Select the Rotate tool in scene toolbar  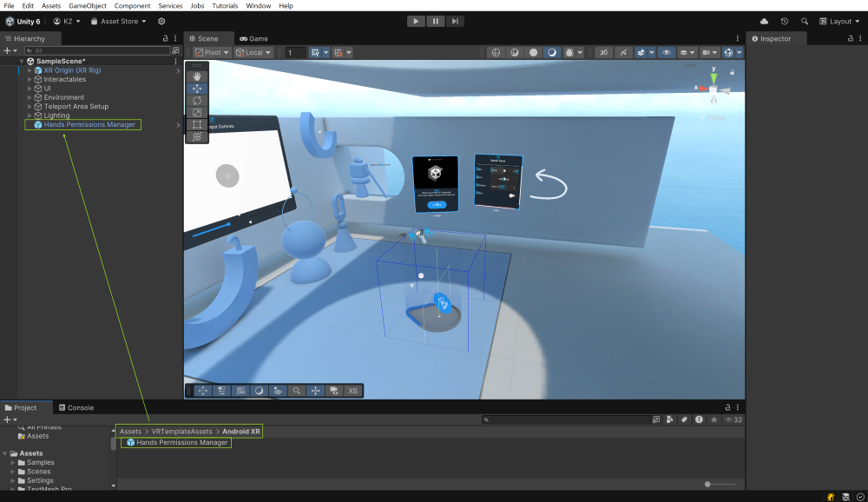click(x=197, y=101)
